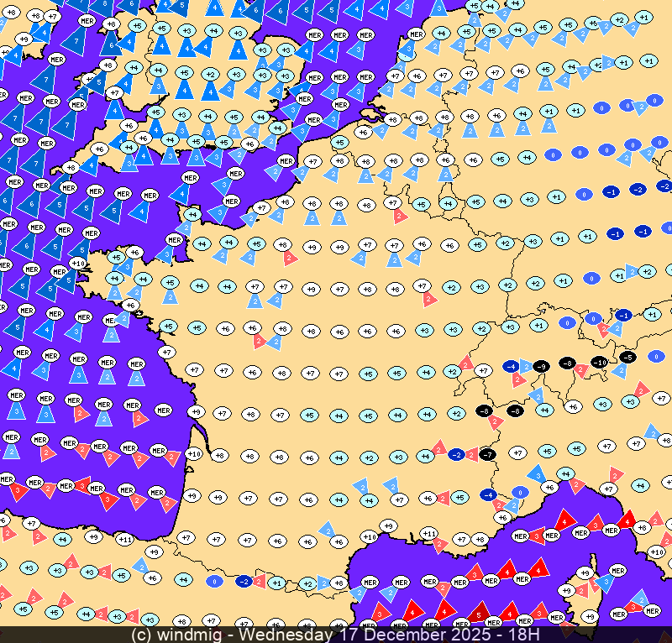This screenshot has height=643, width=672.
Task: Select the black -9 temperature marker
Action: pos(542,367)
